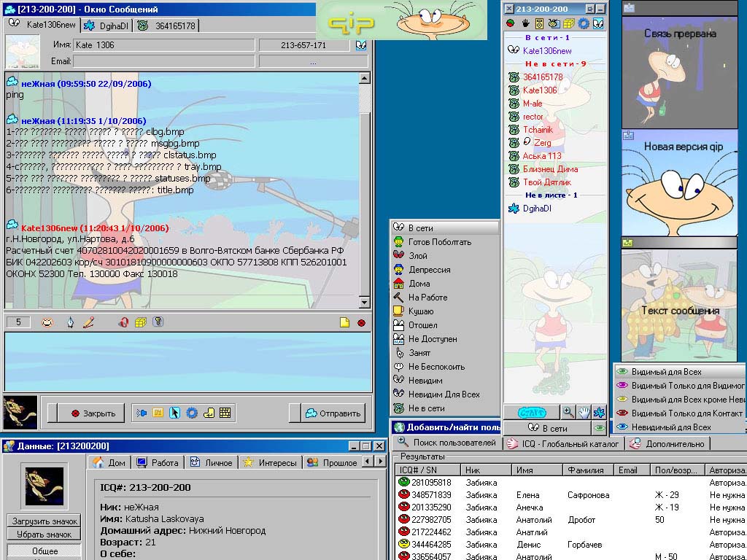
Task: Collapse the В сети - 1 contact group
Action: tap(547, 38)
